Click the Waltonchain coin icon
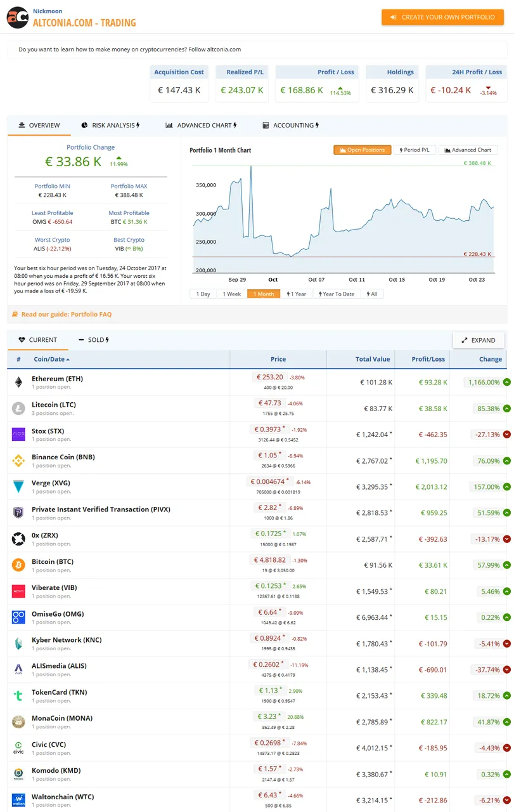The width and height of the screenshot is (514, 812). coord(18,800)
